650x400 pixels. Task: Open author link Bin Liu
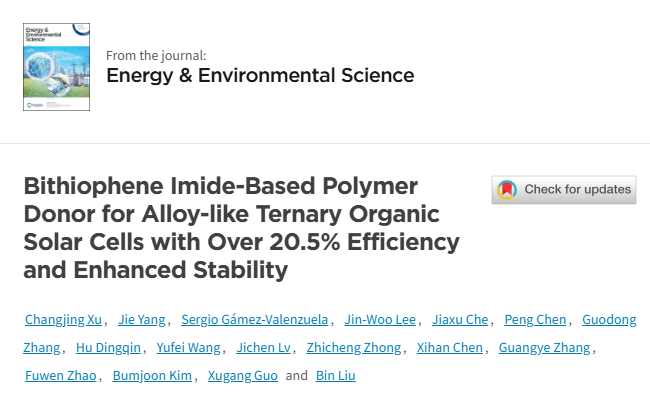coord(335,376)
